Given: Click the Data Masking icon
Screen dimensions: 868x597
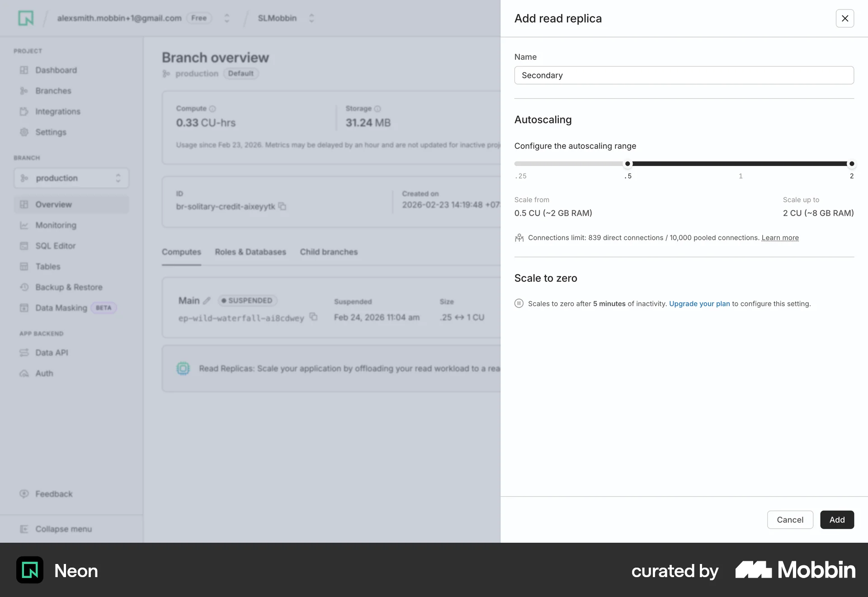Looking at the screenshot, I should (24, 308).
